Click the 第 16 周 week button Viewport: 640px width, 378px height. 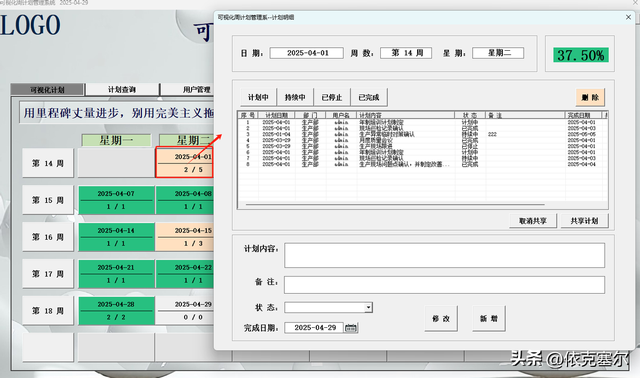[x=48, y=237]
